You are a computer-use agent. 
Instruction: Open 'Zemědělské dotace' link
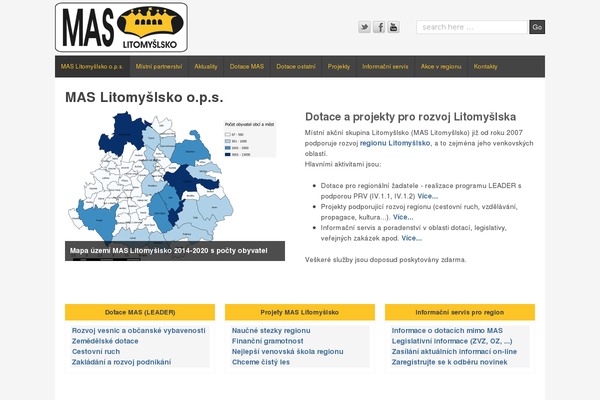[x=105, y=341]
